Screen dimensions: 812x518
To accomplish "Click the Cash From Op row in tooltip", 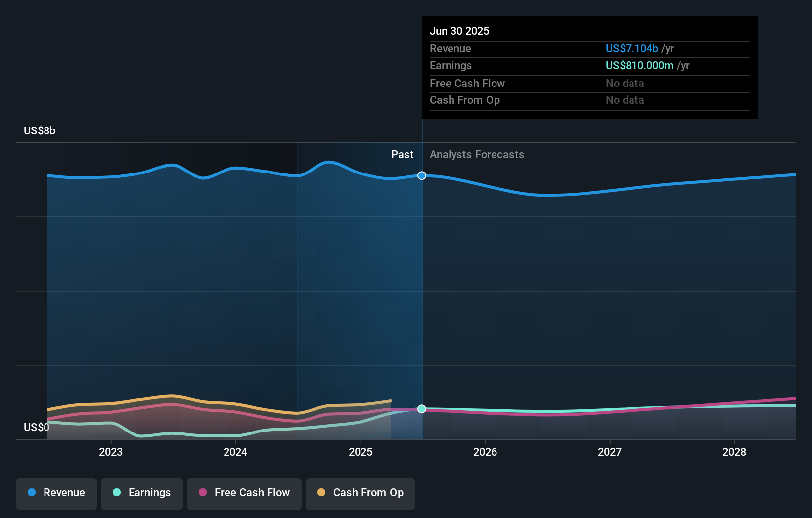I will point(590,100).
